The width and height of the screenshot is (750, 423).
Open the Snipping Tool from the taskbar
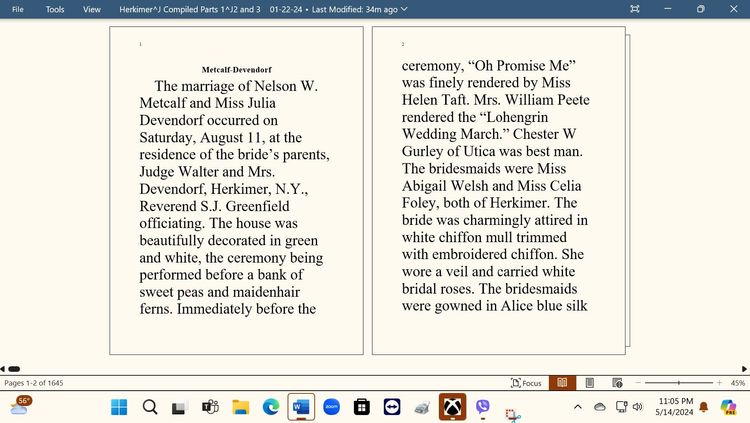512,414
